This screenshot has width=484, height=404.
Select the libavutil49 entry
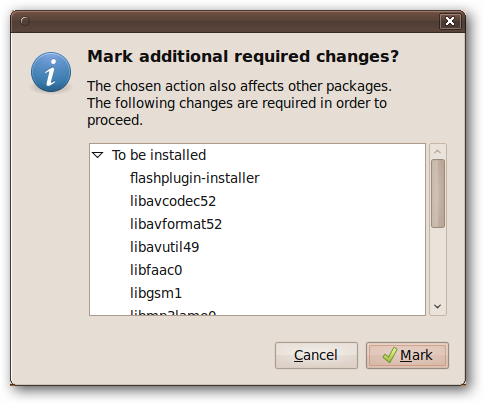(x=164, y=247)
